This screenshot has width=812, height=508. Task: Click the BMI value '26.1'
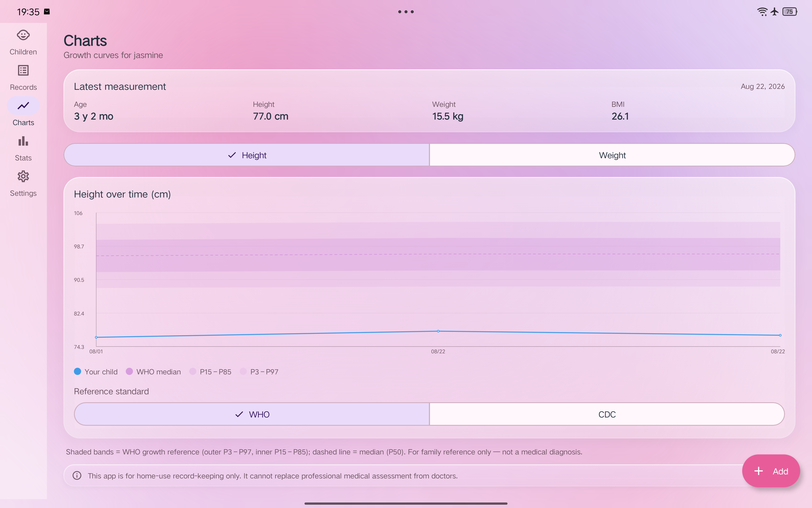tap(620, 116)
